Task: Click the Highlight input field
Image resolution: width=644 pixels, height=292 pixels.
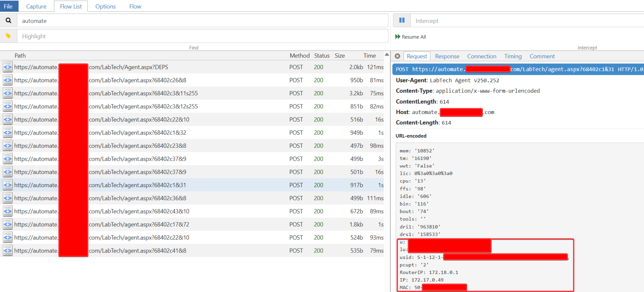Action: (203, 36)
